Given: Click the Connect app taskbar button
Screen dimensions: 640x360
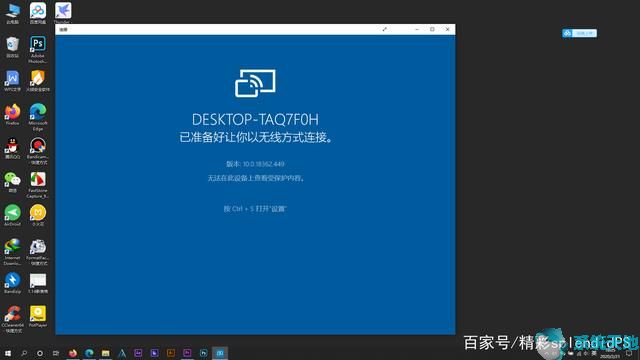Looking at the screenshot, I should click(220, 353).
